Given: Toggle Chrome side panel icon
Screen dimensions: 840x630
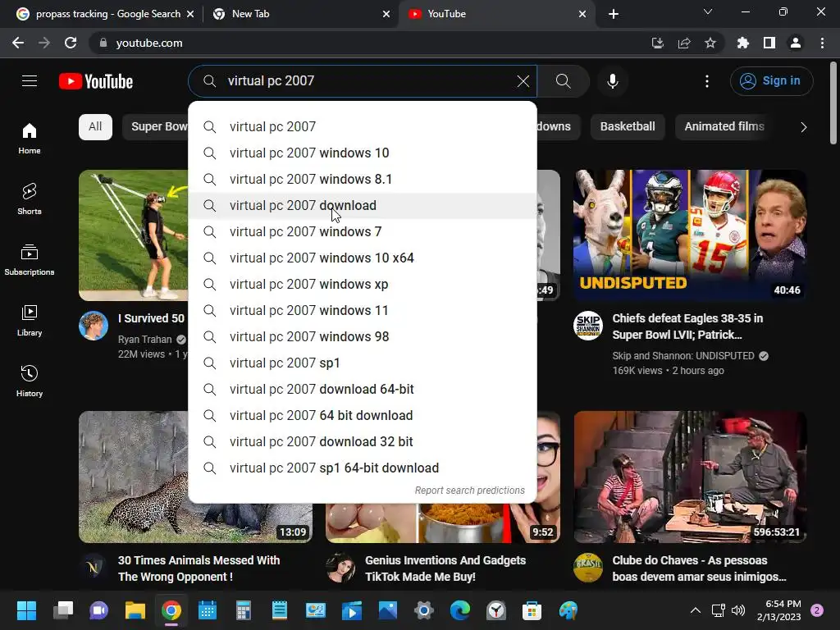Looking at the screenshot, I should (x=769, y=43).
